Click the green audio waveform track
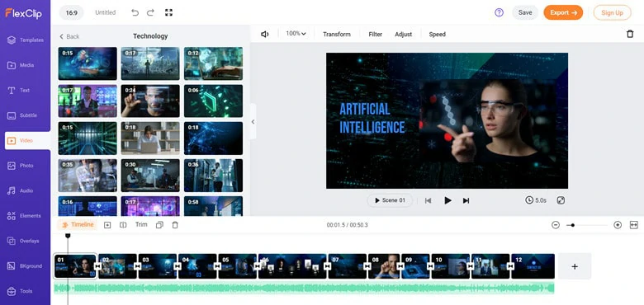644x305 pixels. [x=305, y=289]
